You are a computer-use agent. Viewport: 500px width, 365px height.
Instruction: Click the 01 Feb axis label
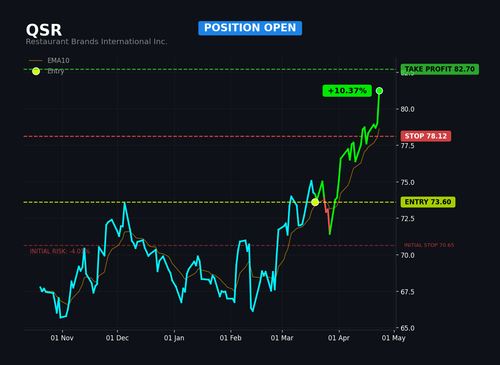point(230,338)
